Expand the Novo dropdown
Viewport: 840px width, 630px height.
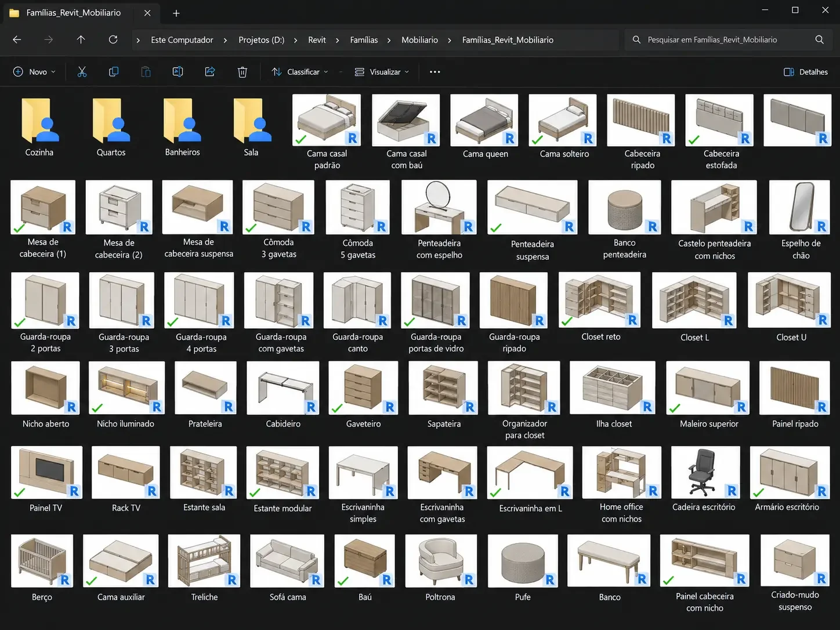click(34, 72)
